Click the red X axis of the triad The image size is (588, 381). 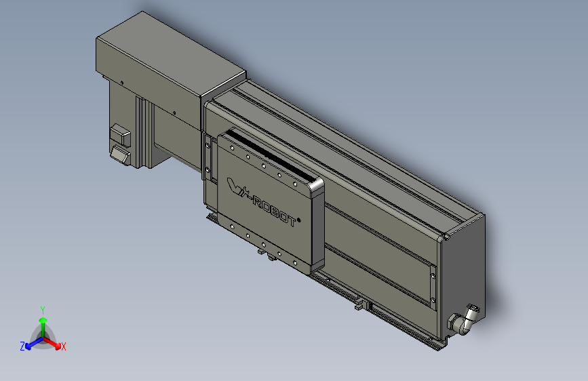52,343
